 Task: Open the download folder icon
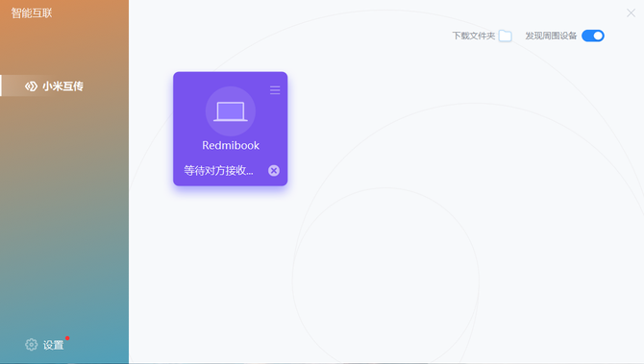coord(506,36)
